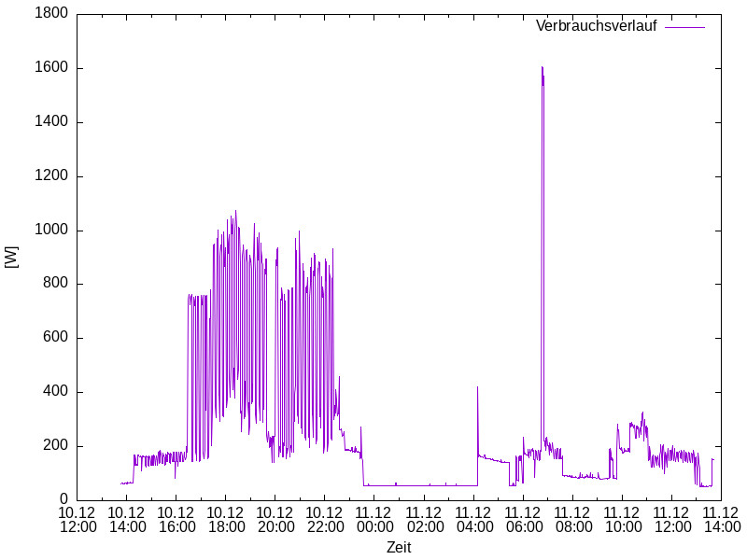Click the 0 y-axis tick label
The height and width of the screenshot is (560, 747).
coord(63,500)
